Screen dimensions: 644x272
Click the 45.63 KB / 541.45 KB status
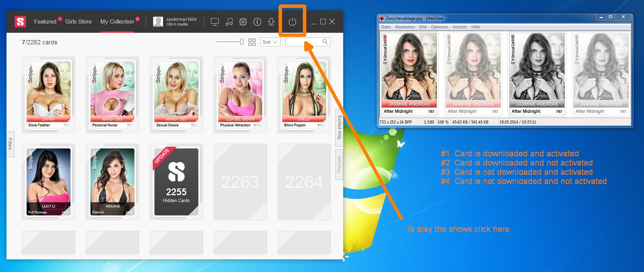(470, 122)
